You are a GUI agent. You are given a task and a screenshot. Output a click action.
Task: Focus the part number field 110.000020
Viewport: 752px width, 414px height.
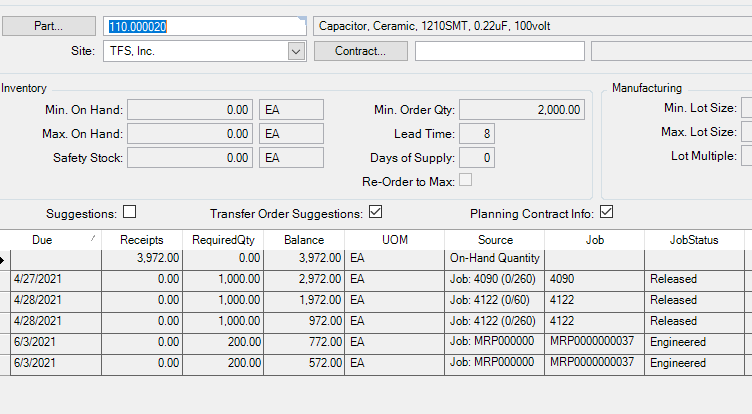[x=204, y=26]
